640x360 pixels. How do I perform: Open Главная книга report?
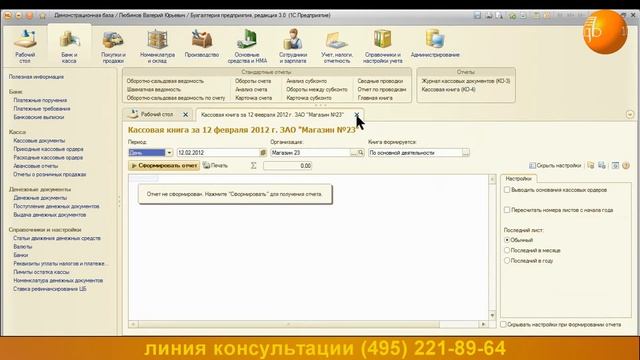click(375, 98)
